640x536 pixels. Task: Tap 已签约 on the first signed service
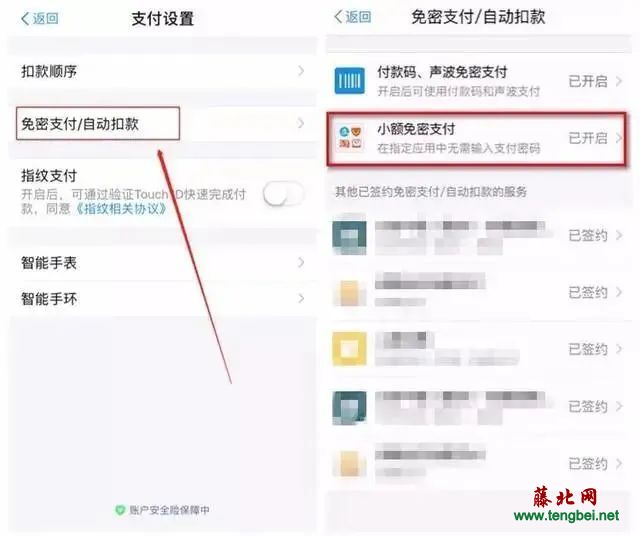click(588, 235)
